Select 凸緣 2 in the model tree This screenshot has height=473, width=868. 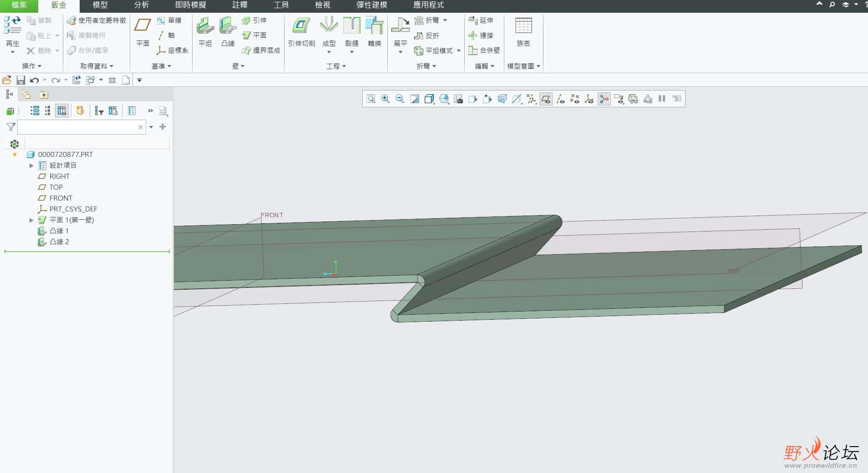(x=59, y=242)
